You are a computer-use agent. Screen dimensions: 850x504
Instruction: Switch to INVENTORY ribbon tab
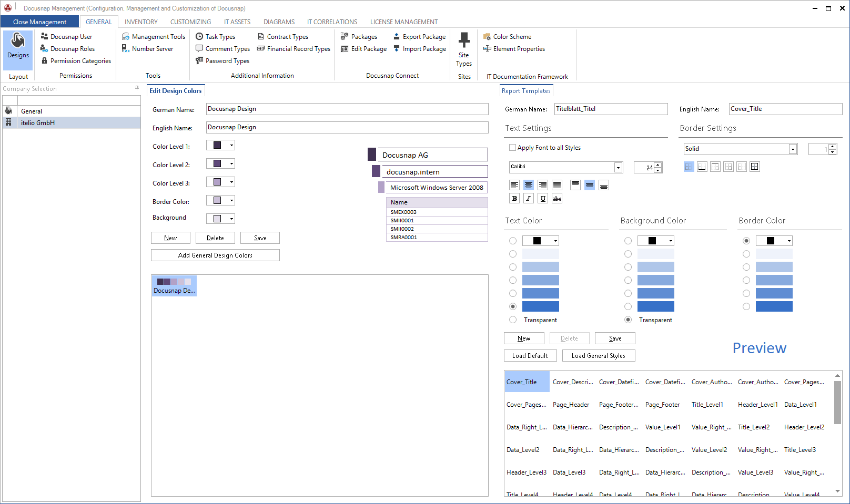pyautogui.click(x=141, y=22)
